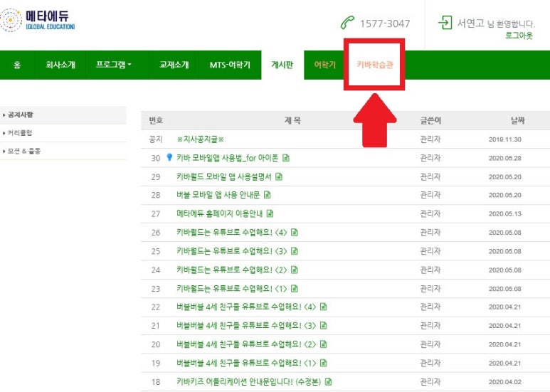This screenshot has height=392, width=550.
Task: Click document icon after 버블버블 4세 친구들 <3>
Action: click(x=324, y=326)
